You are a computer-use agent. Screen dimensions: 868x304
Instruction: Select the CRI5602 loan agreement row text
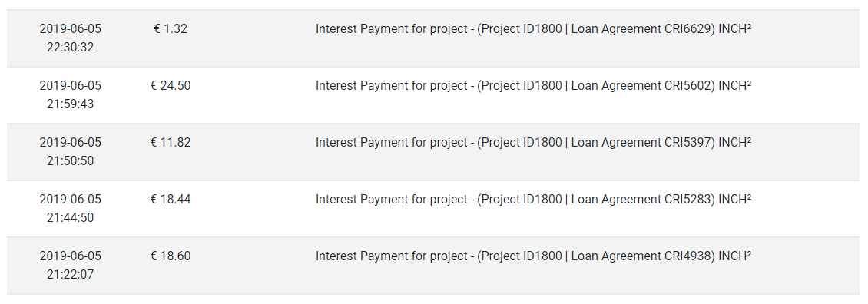point(533,86)
